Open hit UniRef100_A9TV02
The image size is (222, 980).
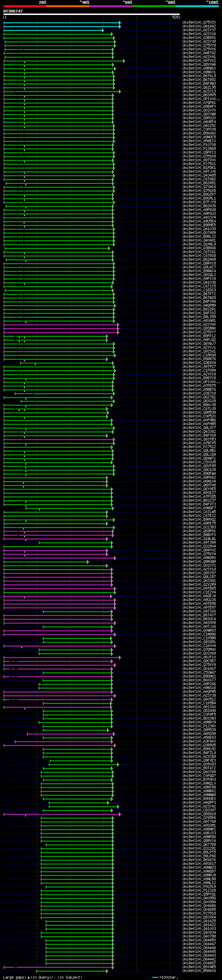(x=199, y=61)
